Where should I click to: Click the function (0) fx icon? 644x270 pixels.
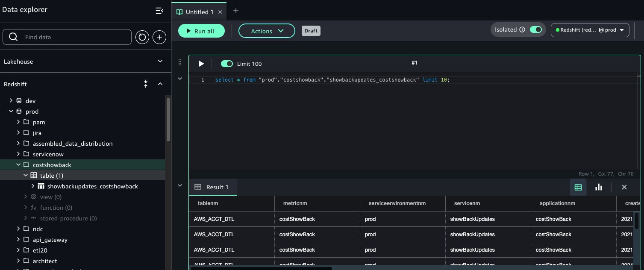click(x=33, y=208)
